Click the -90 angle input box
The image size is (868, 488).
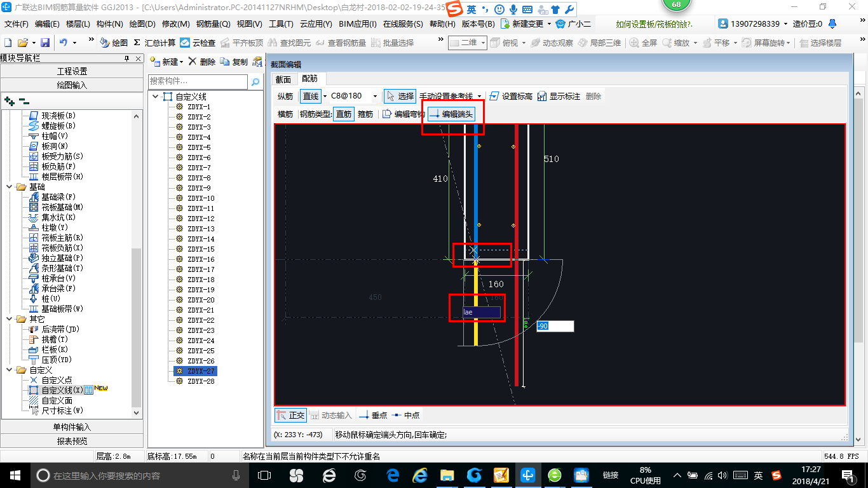click(555, 326)
